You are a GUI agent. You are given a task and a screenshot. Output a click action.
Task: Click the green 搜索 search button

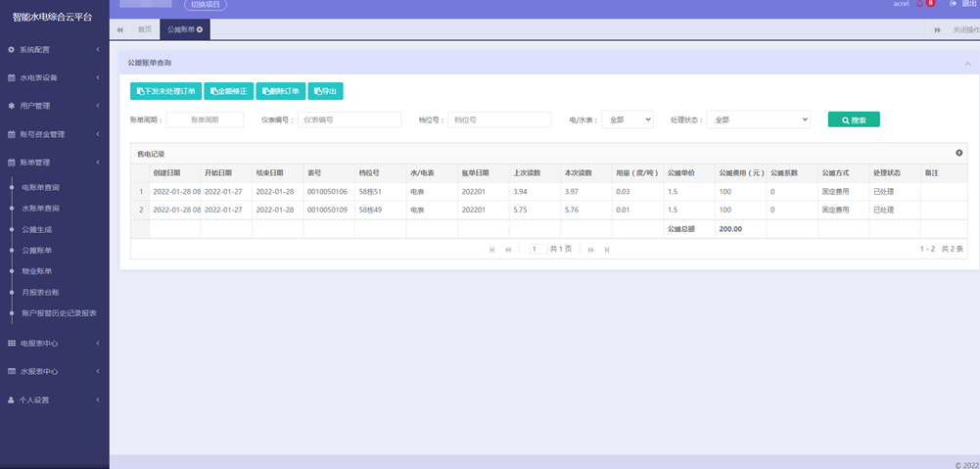pyautogui.click(x=854, y=119)
